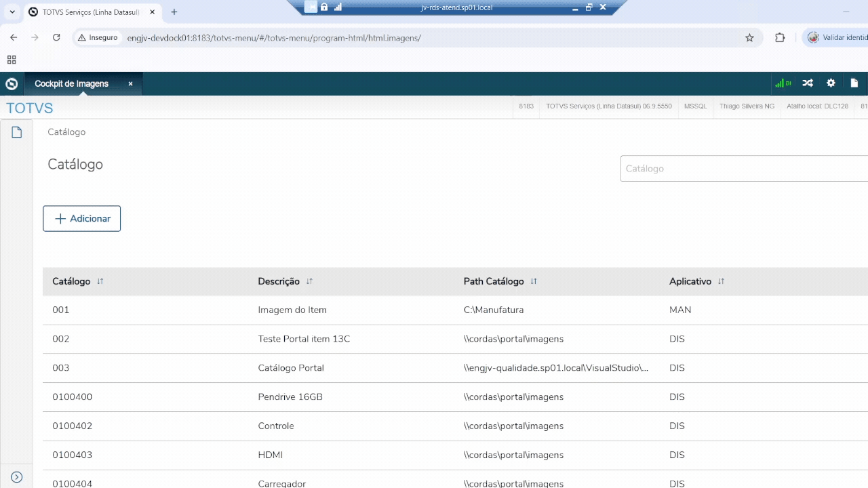This screenshot has height=488, width=868.
Task: Click the document icon in the top bar
Action: click(x=854, y=83)
